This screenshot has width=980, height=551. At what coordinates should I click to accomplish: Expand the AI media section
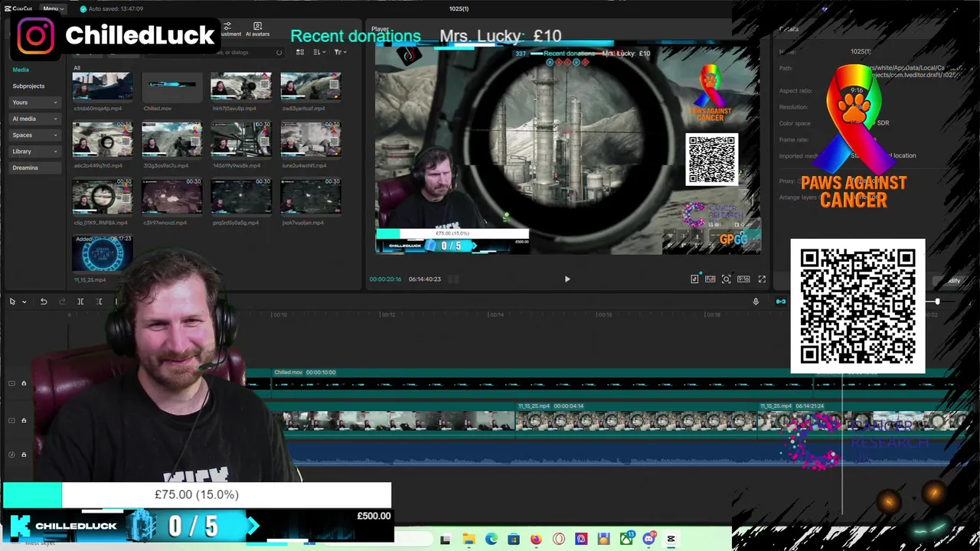(x=34, y=119)
